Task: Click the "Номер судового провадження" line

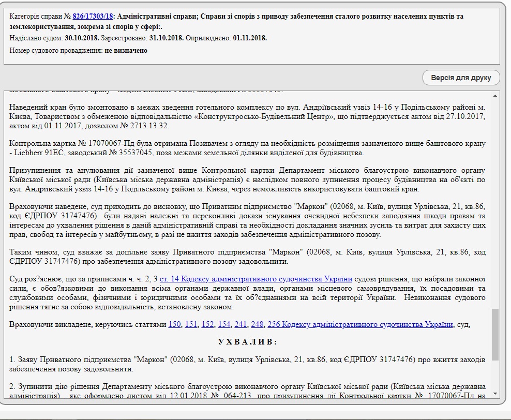Action: click(x=79, y=51)
